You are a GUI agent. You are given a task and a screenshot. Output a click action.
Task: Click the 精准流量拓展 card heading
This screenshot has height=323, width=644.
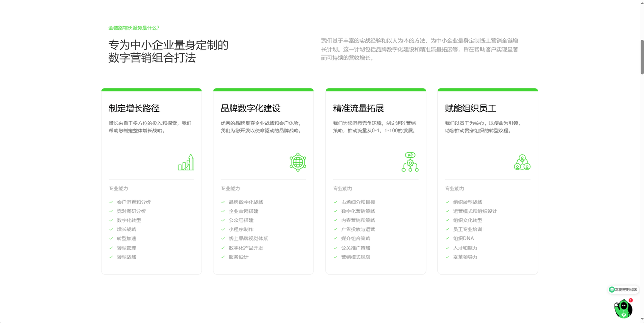tap(358, 108)
